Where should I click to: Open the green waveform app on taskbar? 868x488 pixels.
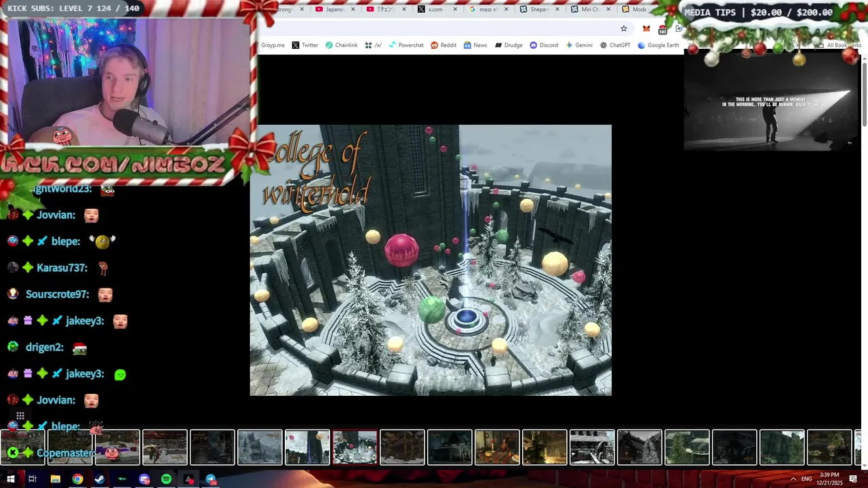point(122,479)
